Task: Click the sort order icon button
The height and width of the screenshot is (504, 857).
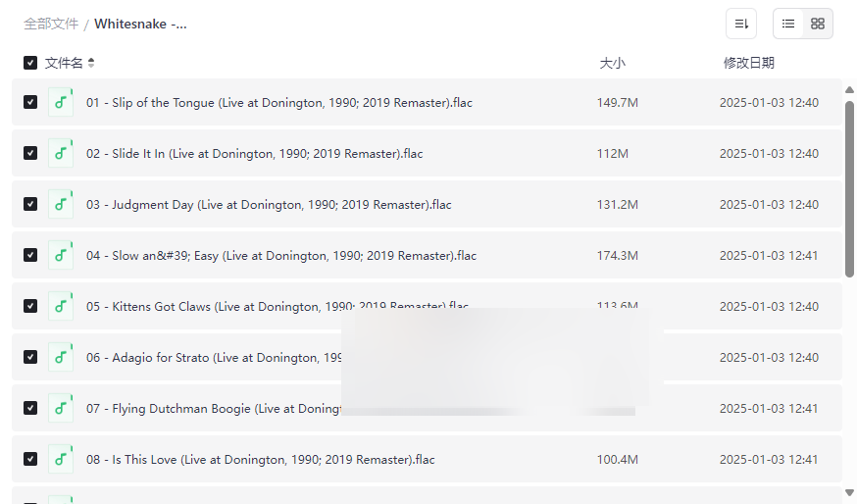Action: [741, 24]
